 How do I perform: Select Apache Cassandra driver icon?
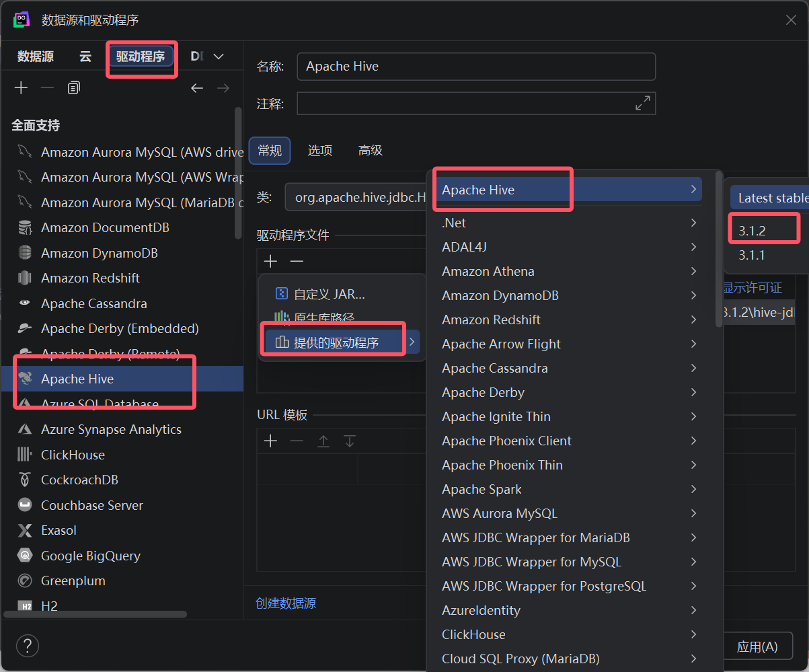pos(25,303)
